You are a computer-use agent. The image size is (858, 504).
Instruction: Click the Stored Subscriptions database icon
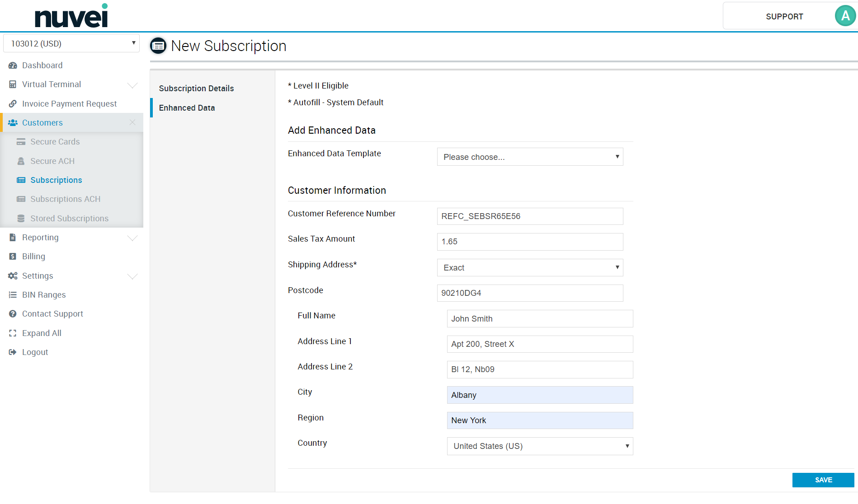[21, 219]
